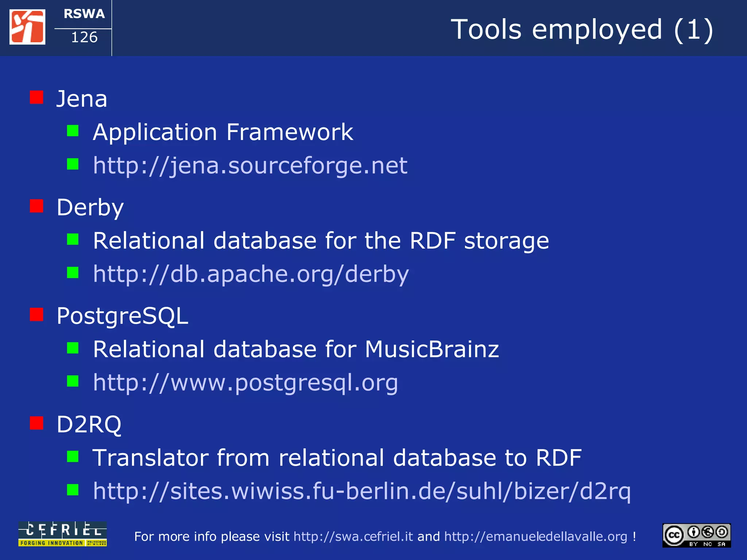747x560 pixels.
Task: Select the 'Jena' bullet heading
Action: (x=82, y=99)
